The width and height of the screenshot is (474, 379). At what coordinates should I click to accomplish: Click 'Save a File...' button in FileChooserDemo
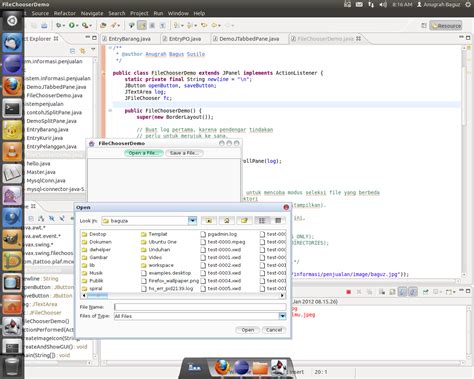(184, 153)
